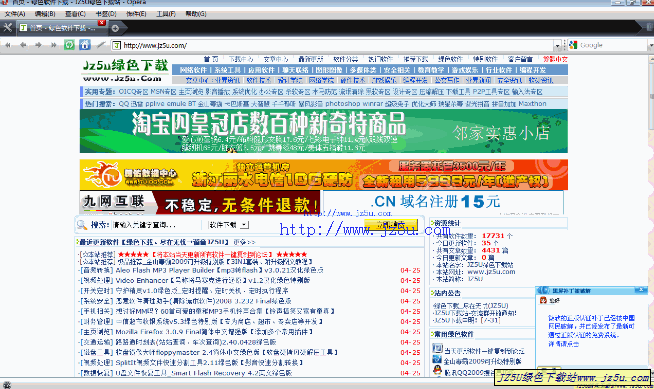Click the QQ penguin icon in the software list

(x=437, y=370)
